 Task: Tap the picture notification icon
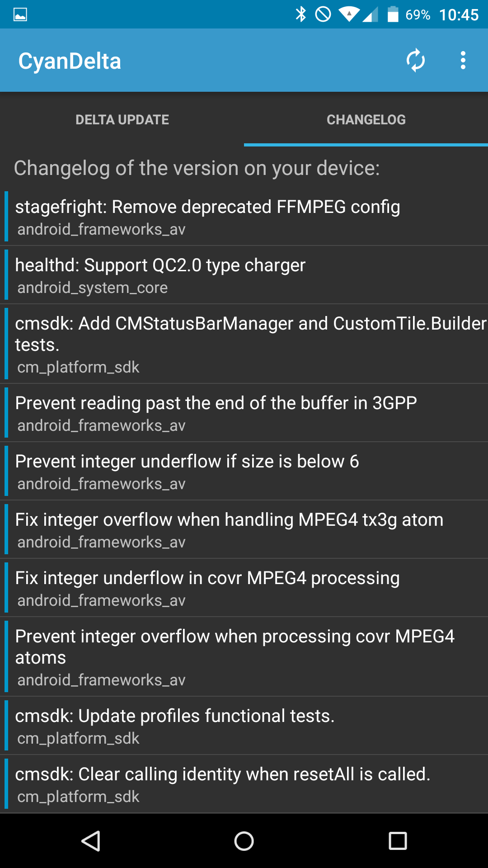(x=20, y=15)
